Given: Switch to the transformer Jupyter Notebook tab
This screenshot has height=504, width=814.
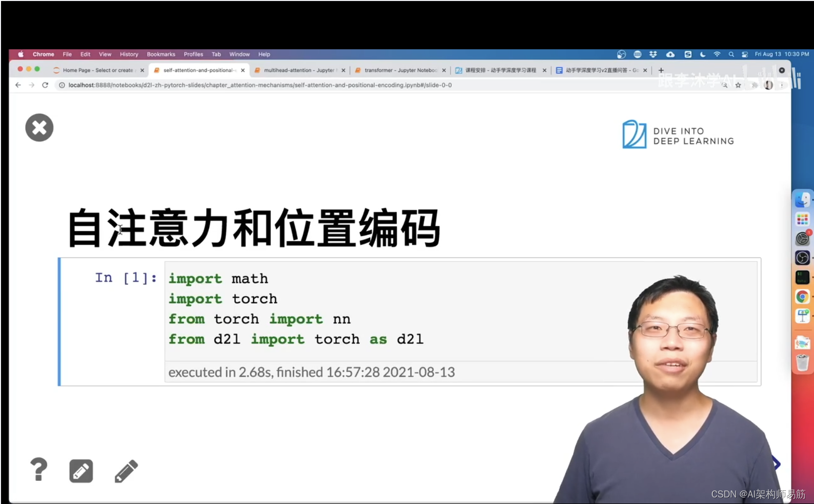Looking at the screenshot, I should tap(397, 70).
